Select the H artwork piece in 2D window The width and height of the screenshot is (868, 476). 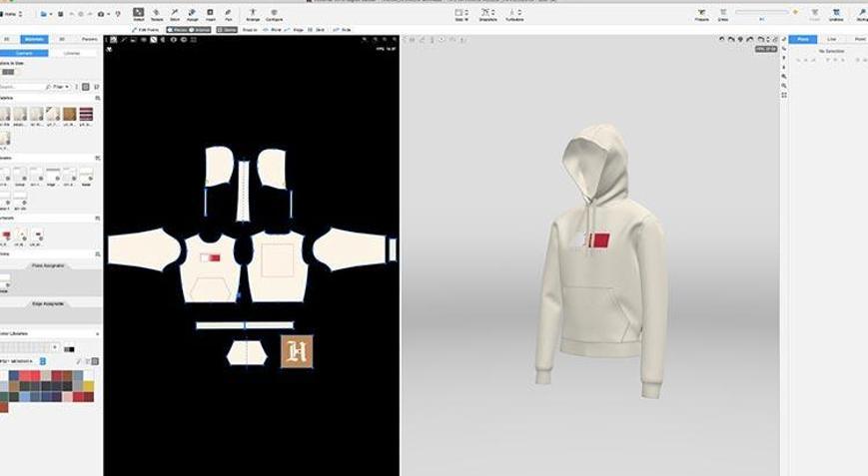(x=297, y=351)
